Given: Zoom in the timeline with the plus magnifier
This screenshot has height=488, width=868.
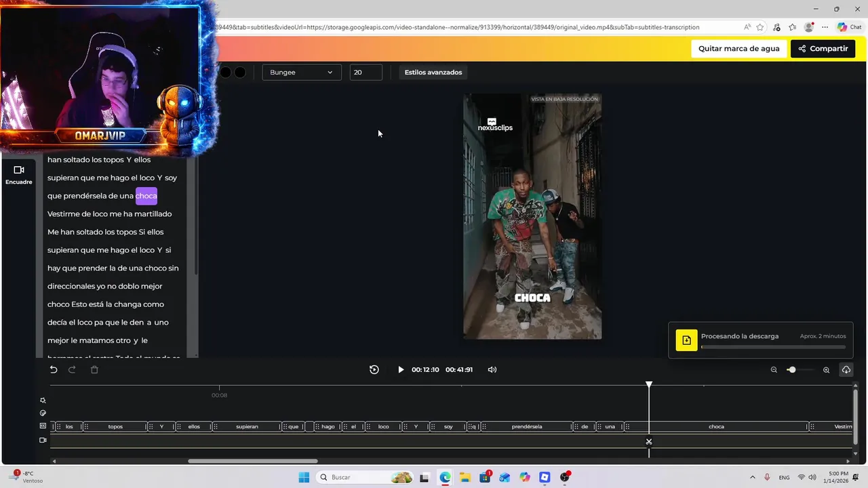Looking at the screenshot, I should (826, 369).
